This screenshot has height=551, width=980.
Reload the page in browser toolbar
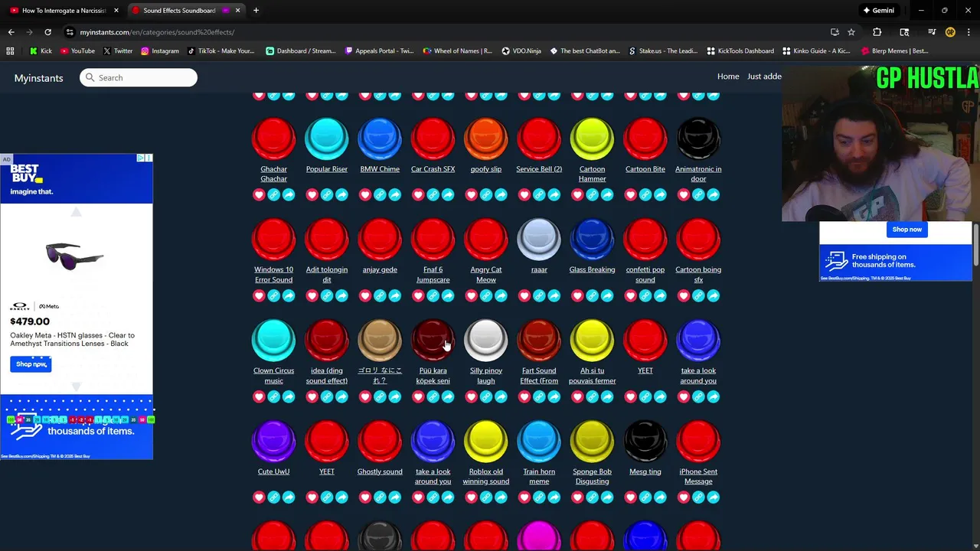coord(47,32)
